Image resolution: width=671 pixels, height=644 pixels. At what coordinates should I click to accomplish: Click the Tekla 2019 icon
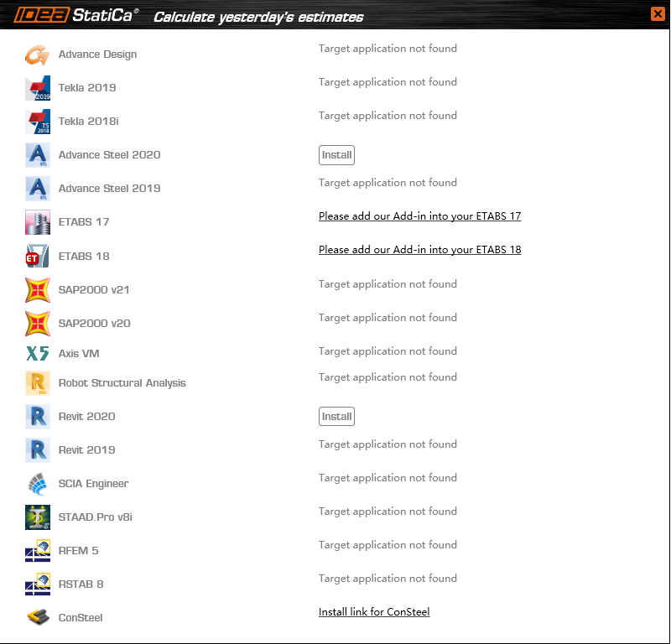pos(38,88)
